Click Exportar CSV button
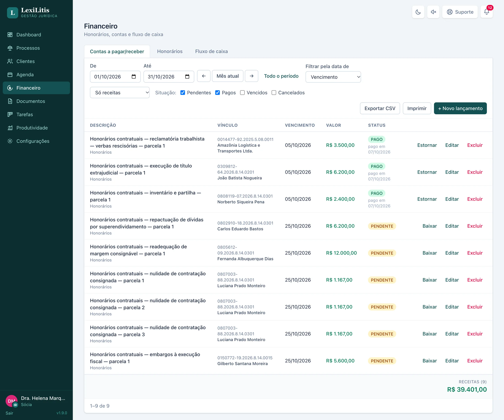504x420 pixels. (x=380, y=108)
